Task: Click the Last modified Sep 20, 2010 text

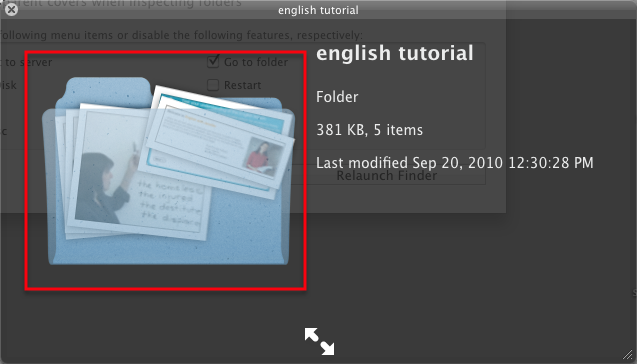Action: tap(455, 163)
